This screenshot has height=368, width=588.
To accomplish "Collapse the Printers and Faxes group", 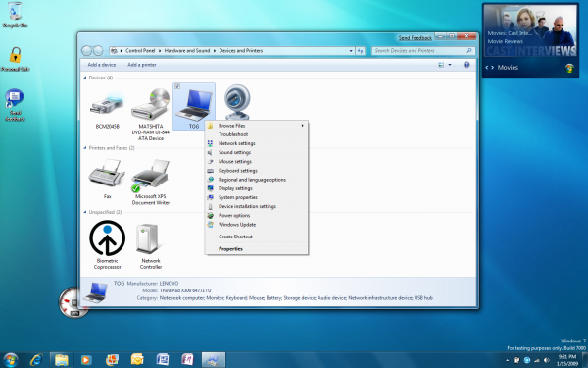I will (85, 148).
